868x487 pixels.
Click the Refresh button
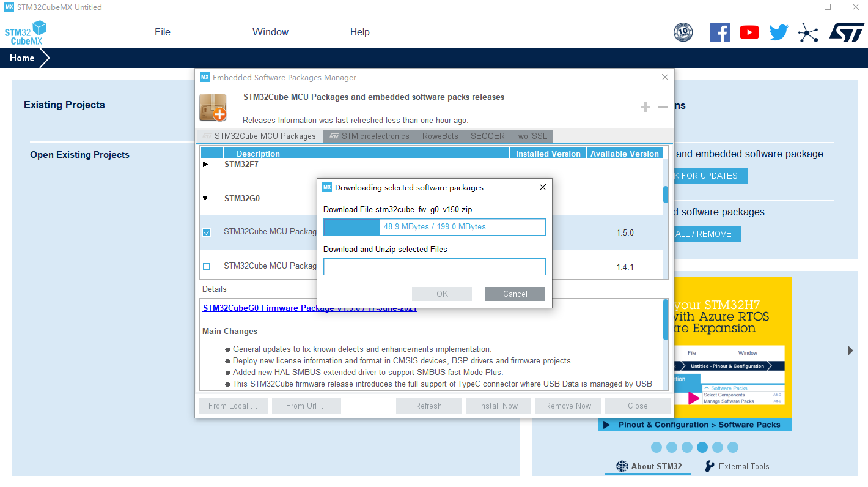click(428, 406)
